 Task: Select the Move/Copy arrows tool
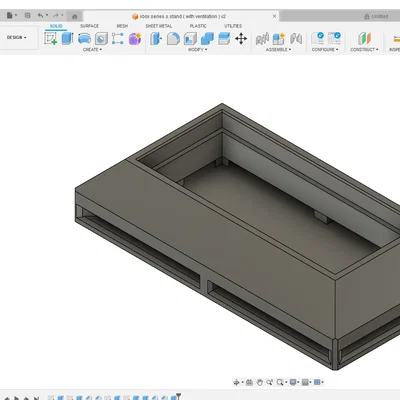pos(241,39)
